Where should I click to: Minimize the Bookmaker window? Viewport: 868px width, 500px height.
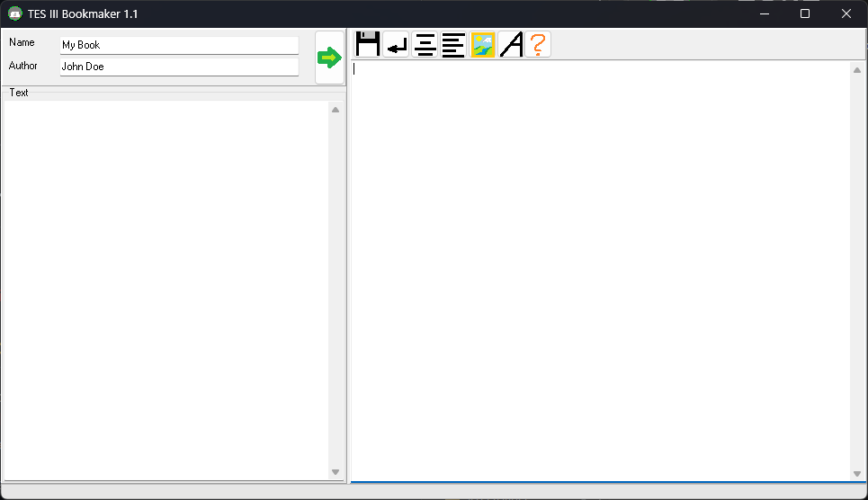click(765, 13)
